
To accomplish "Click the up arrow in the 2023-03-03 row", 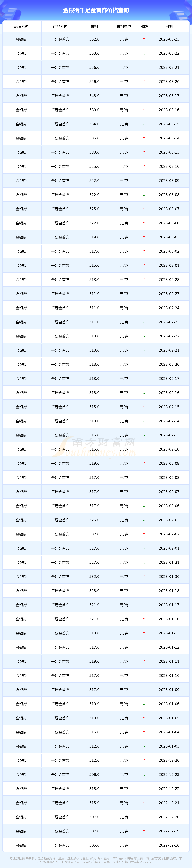I will pyautogui.click(x=144, y=238).
